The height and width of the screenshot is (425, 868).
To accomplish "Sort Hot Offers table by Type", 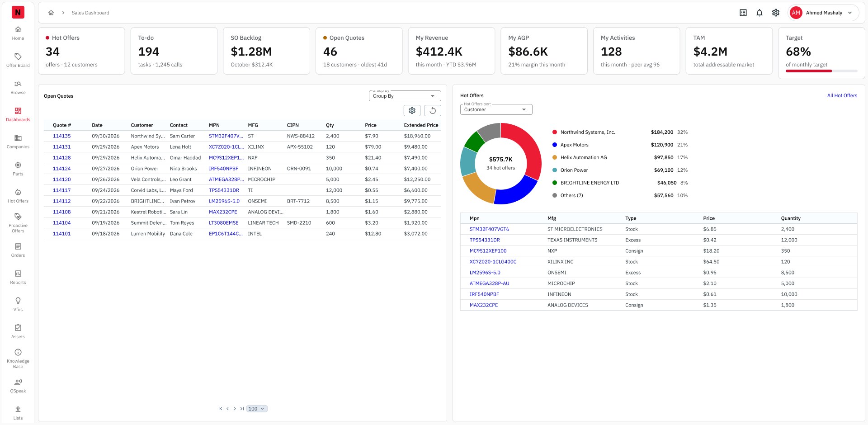I will [631, 218].
